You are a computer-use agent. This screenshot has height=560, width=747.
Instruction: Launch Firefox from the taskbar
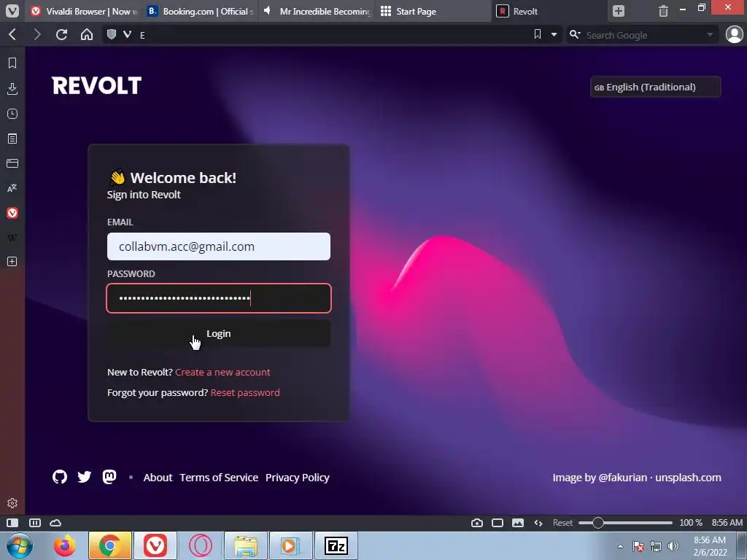coord(64,545)
